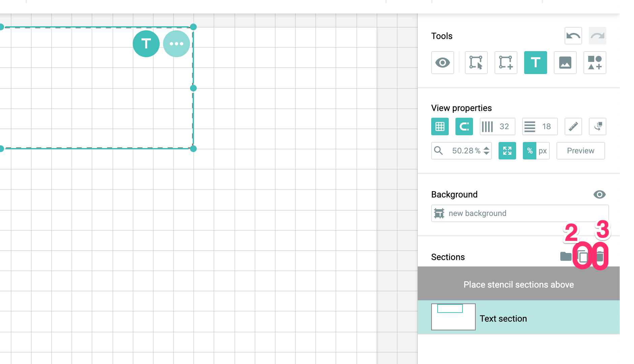Toggle the snap magnet button
Screen dimensions: 634x364
click(464, 126)
